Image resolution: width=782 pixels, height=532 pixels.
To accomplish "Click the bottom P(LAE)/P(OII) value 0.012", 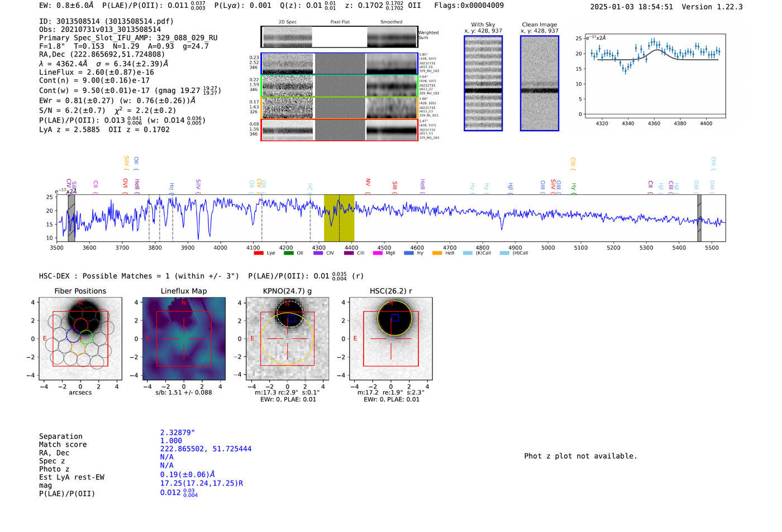I will [179, 493].
